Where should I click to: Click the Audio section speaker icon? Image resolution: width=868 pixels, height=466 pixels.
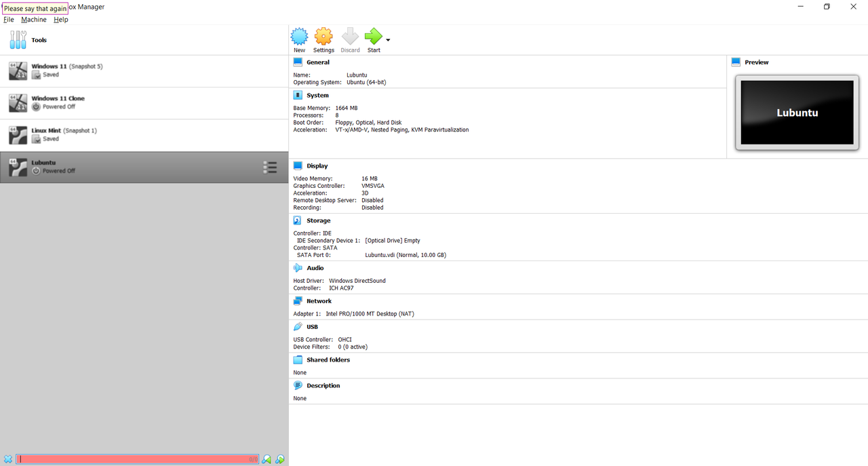coord(298,268)
